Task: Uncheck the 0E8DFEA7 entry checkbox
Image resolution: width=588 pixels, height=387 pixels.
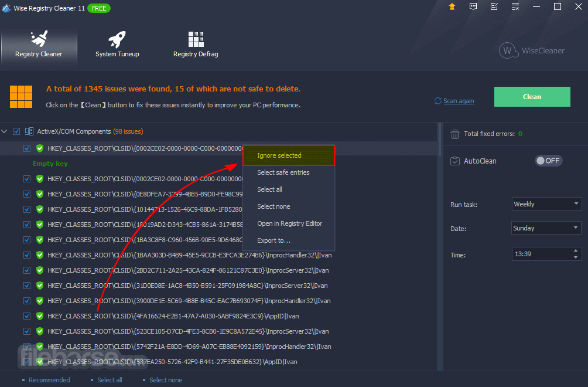Action: coord(27,194)
